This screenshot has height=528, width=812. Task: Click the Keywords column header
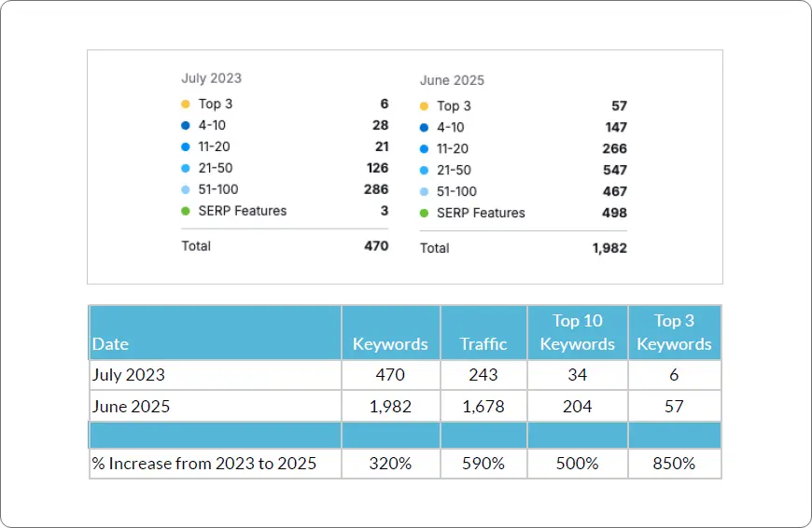pyautogui.click(x=390, y=344)
